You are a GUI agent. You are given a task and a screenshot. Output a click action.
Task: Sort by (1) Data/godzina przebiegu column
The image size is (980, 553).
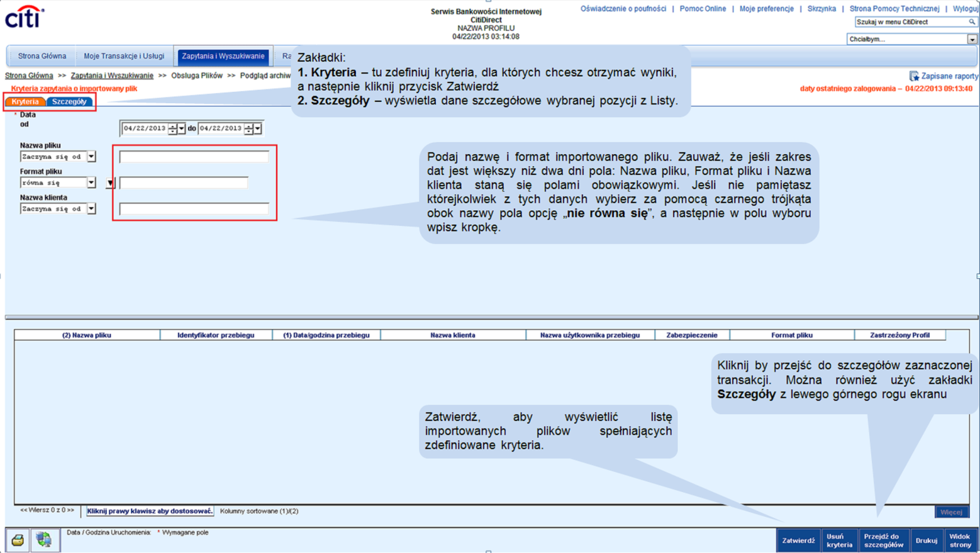pos(326,335)
